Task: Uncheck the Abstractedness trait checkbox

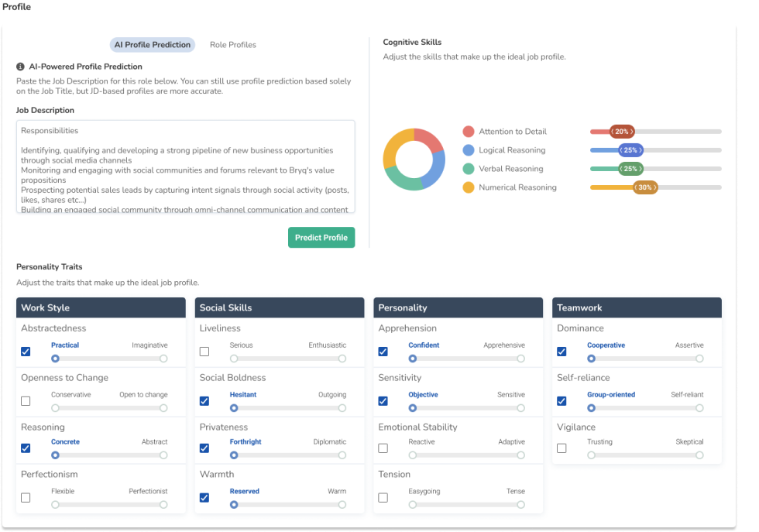Action: (26, 352)
